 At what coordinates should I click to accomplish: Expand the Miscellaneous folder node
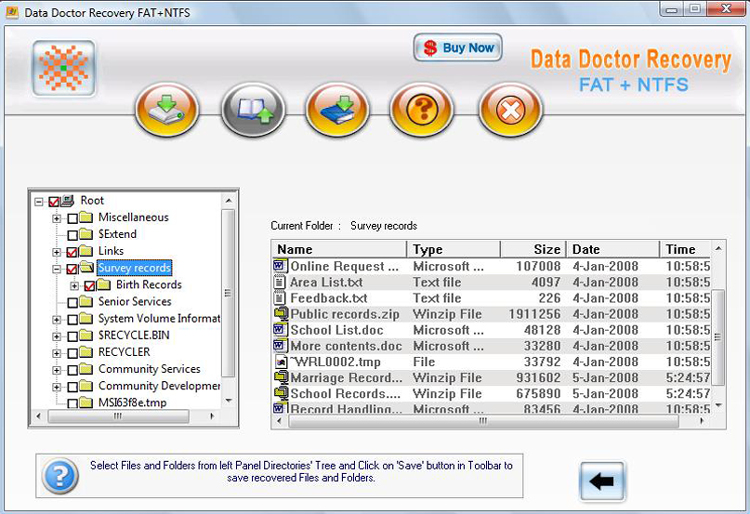pyautogui.click(x=56, y=219)
